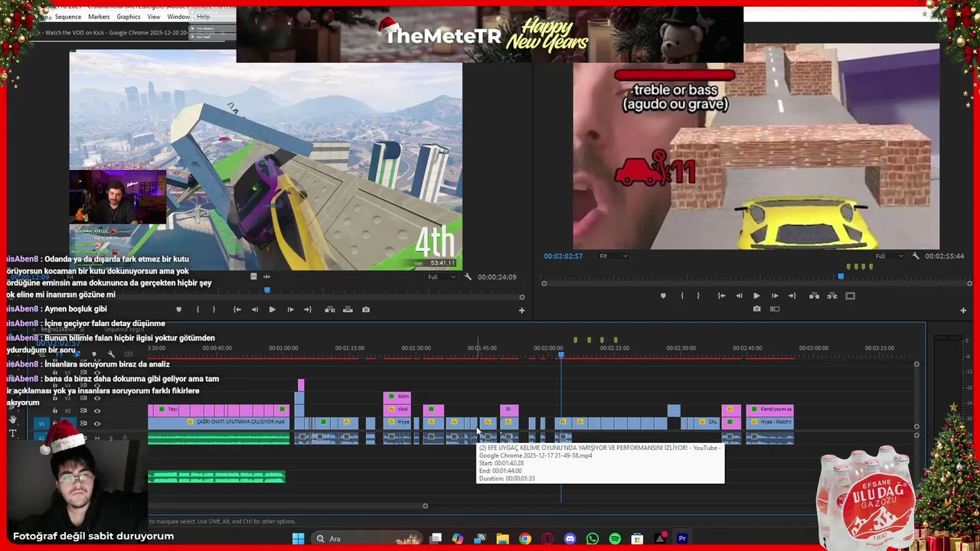This screenshot has width=980, height=551.
Task: Click Insert button in Source monitor
Action: coord(330,310)
